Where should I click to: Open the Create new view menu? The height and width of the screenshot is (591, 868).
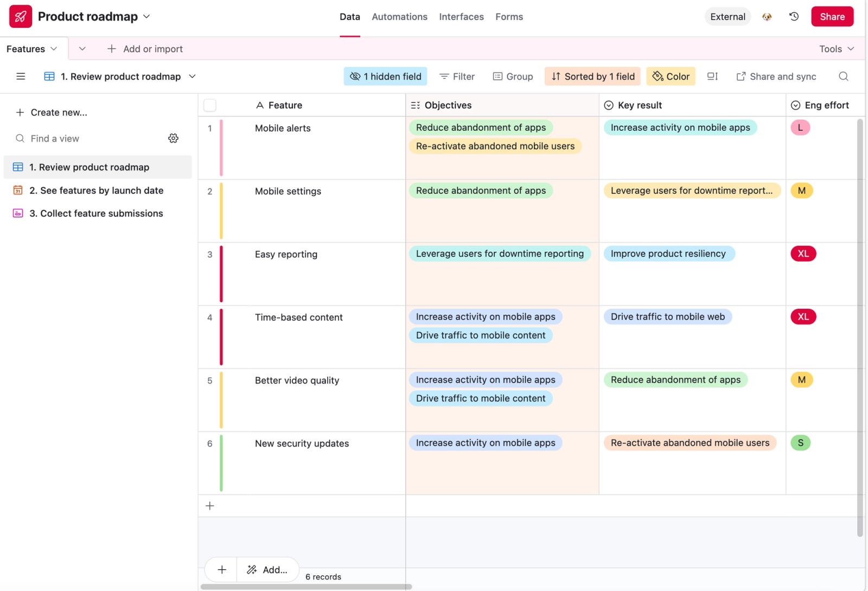click(52, 112)
